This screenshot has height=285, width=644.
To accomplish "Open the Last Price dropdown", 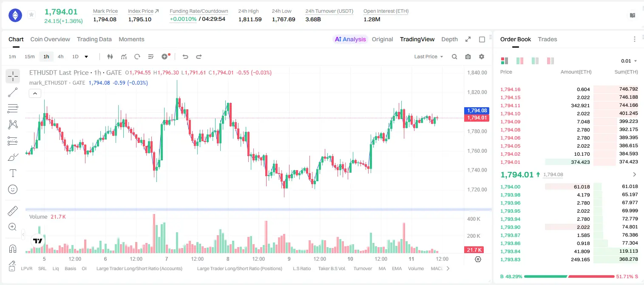I will point(428,57).
